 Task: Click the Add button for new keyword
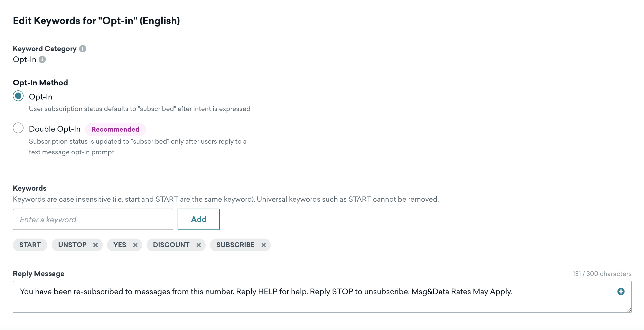[x=199, y=219]
